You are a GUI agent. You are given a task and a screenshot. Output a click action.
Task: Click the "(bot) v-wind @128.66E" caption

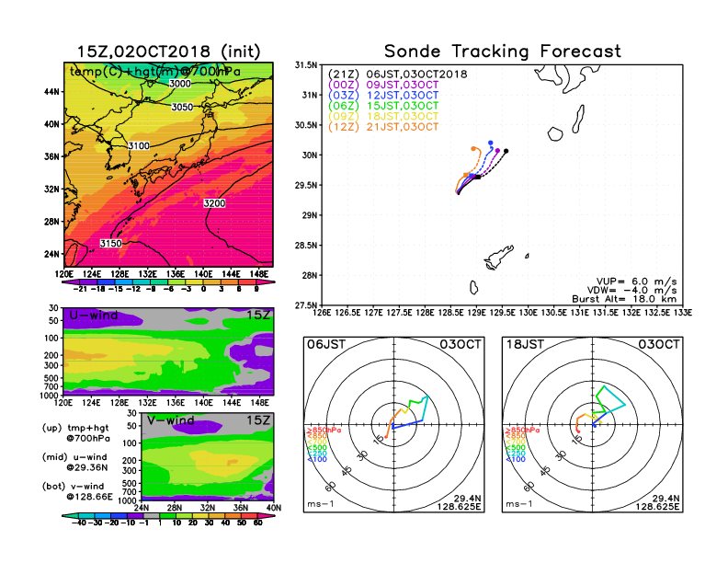pyautogui.click(x=77, y=491)
